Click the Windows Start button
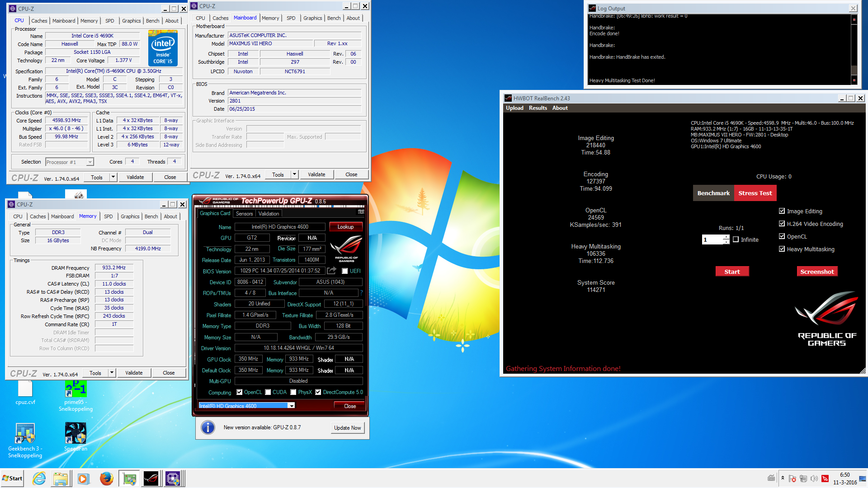Image resolution: width=868 pixels, height=488 pixels. click(x=12, y=479)
